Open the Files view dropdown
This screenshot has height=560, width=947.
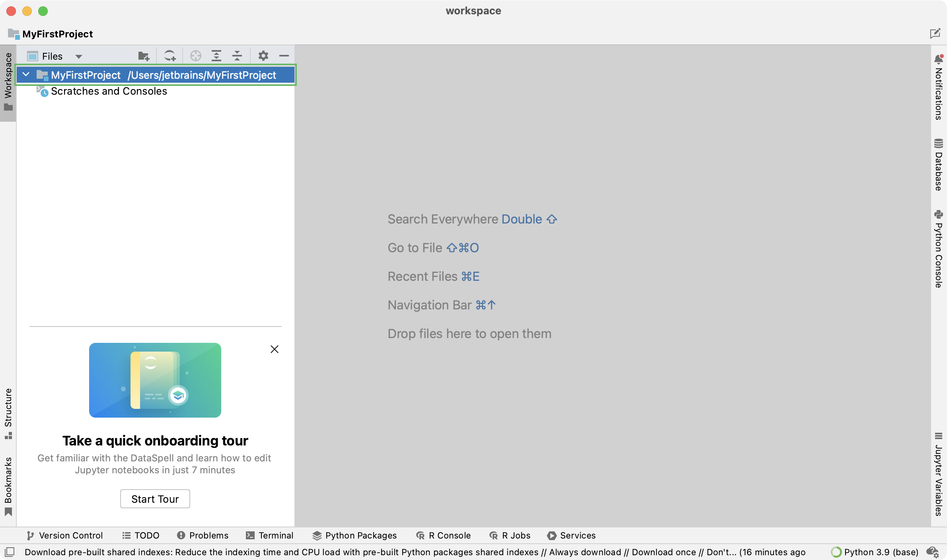tap(55, 56)
